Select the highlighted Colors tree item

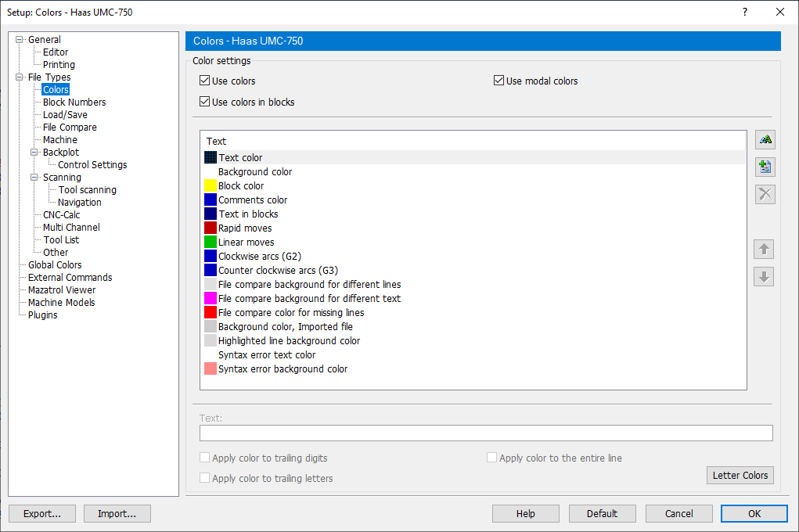coord(56,90)
